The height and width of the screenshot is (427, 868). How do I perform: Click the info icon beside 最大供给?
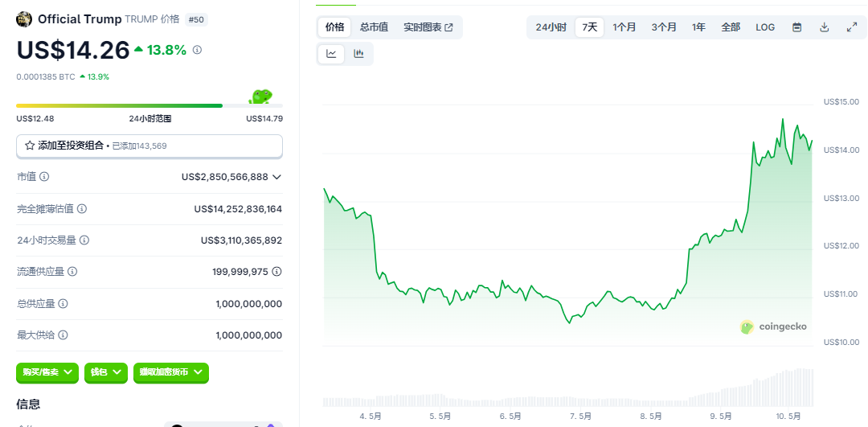(63, 335)
